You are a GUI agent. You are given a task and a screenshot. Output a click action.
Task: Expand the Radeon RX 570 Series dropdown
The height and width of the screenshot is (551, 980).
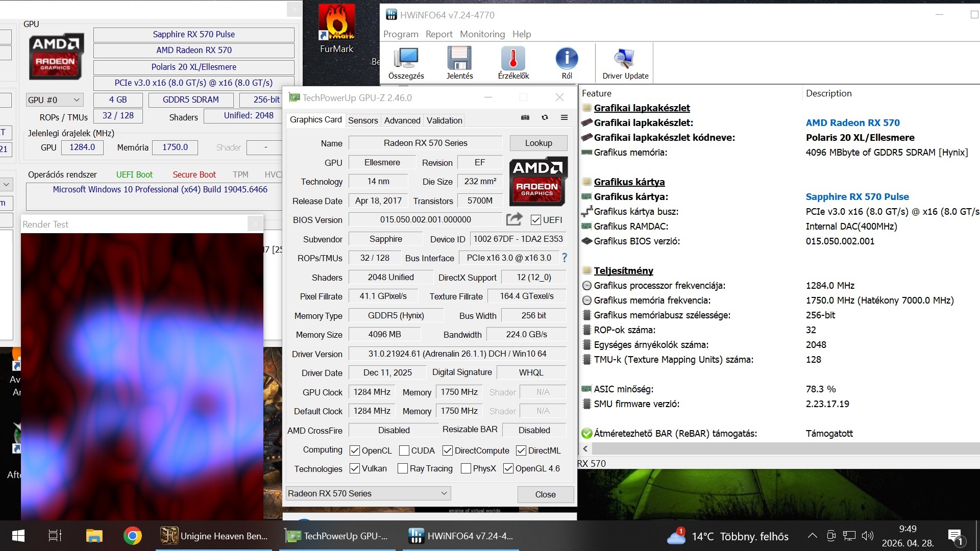click(x=444, y=493)
